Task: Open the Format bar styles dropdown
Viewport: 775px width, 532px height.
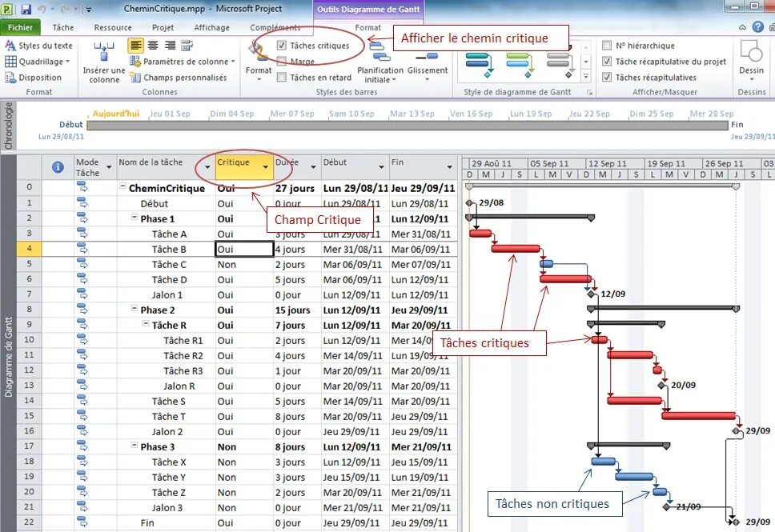Action: click(259, 62)
